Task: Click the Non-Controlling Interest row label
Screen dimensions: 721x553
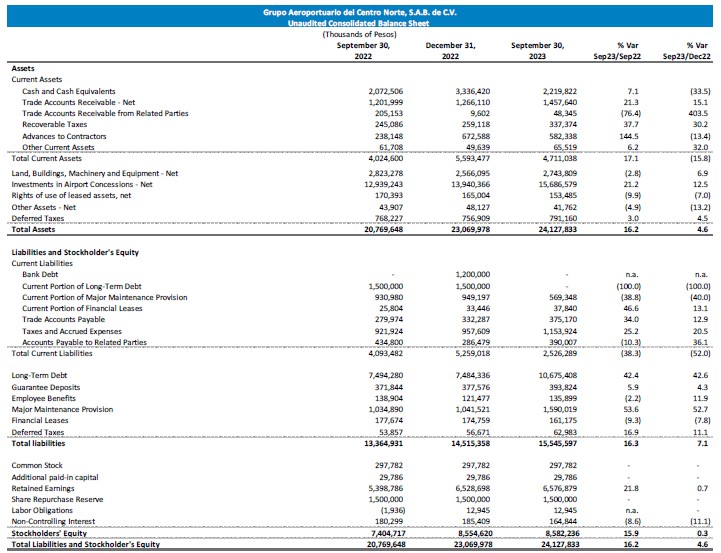Action: 53,521
